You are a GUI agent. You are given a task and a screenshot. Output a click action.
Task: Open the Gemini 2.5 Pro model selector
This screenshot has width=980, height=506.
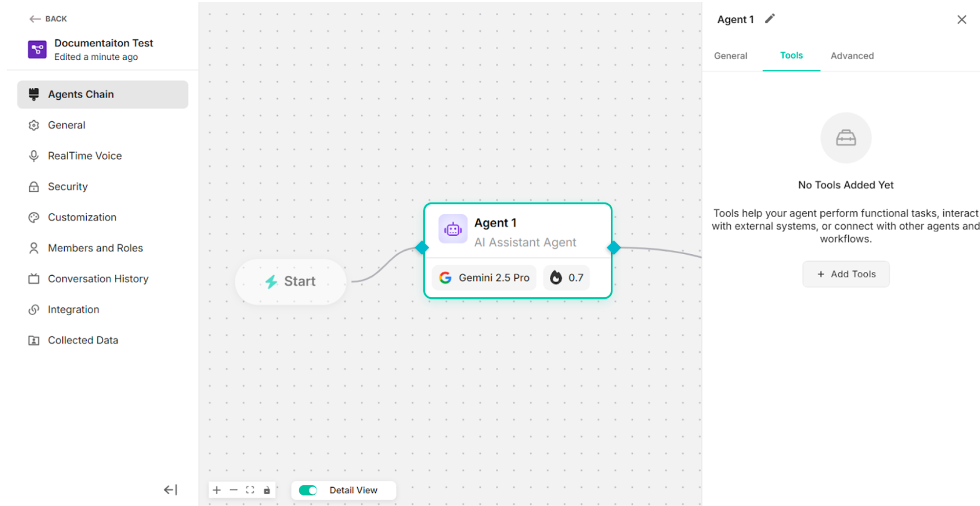(x=484, y=278)
